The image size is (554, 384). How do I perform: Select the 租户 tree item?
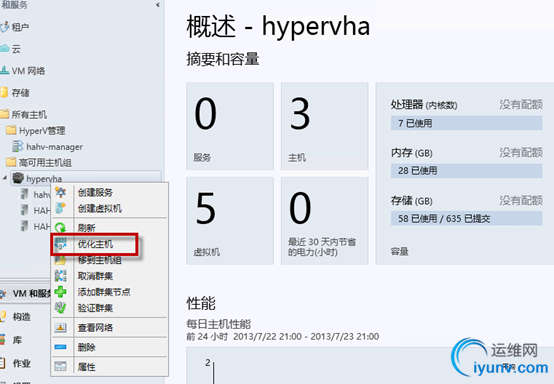[20, 27]
